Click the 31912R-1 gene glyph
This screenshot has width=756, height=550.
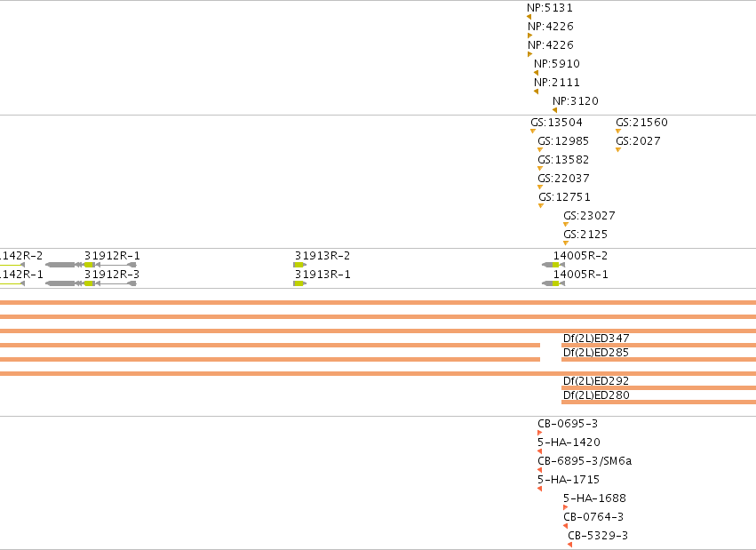91,265
